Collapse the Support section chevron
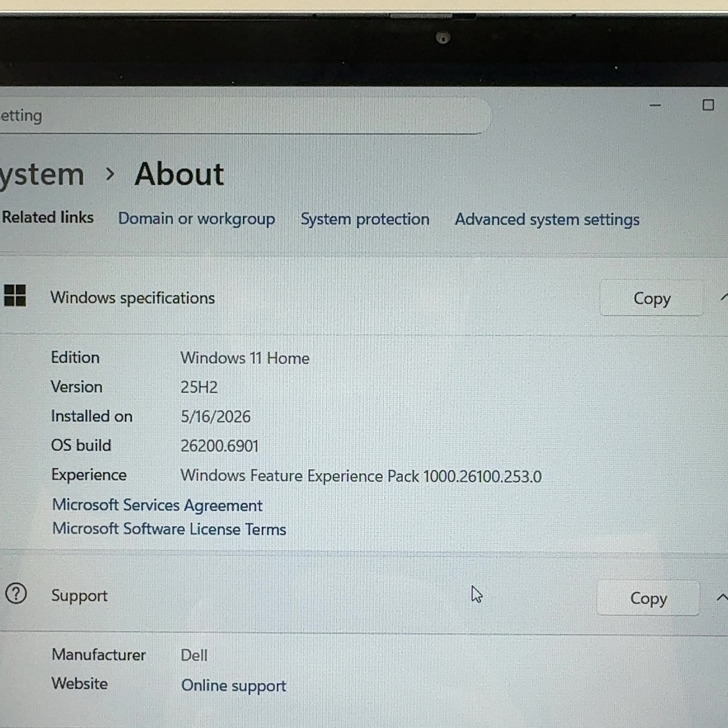 click(721, 598)
